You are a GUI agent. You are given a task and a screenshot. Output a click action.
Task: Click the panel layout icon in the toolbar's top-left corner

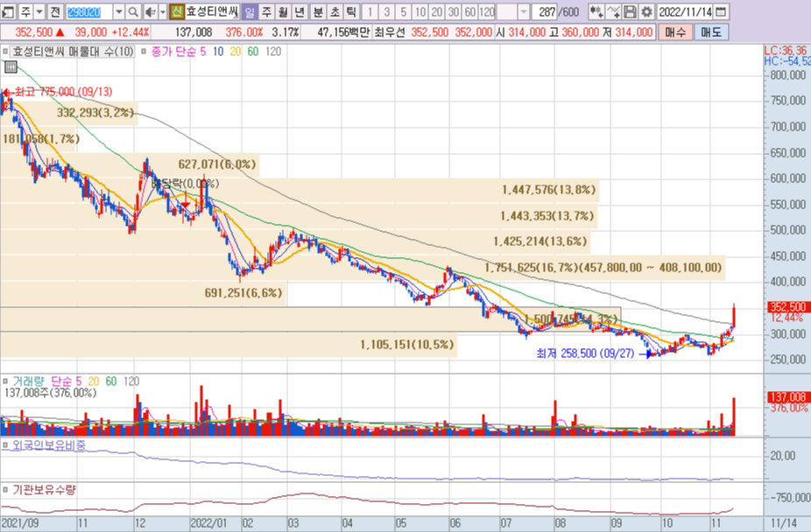[x=8, y=11]
